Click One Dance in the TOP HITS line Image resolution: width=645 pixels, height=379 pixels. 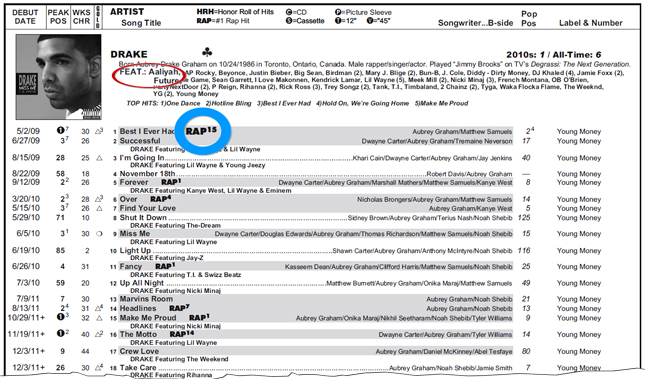pyautogui.click(x=183, y=103)
